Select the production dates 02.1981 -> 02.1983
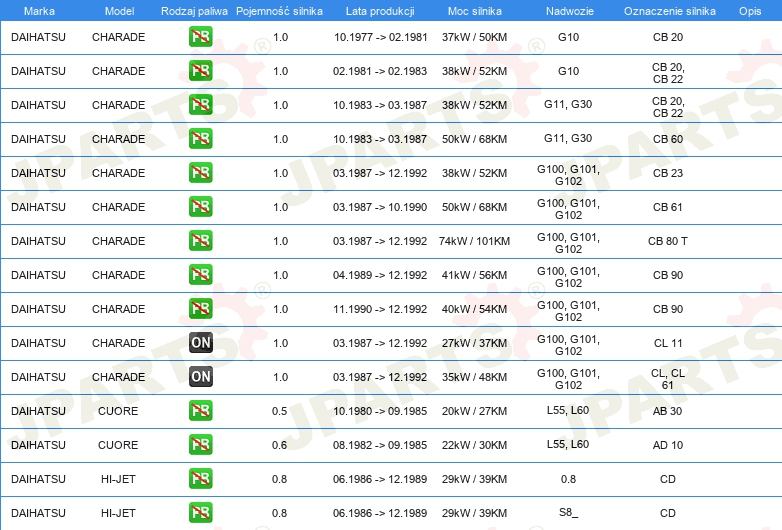Screen dimensions: 782x530 [x=380, y=71]
